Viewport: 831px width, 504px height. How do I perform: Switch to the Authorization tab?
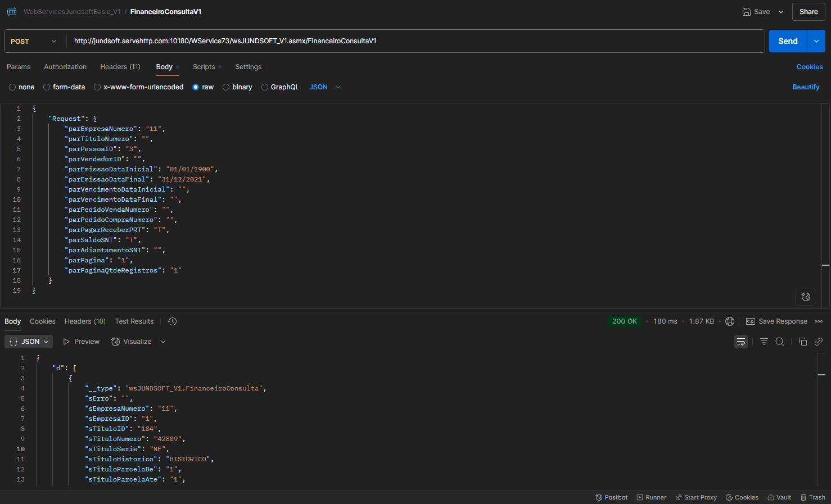(65, 67)
